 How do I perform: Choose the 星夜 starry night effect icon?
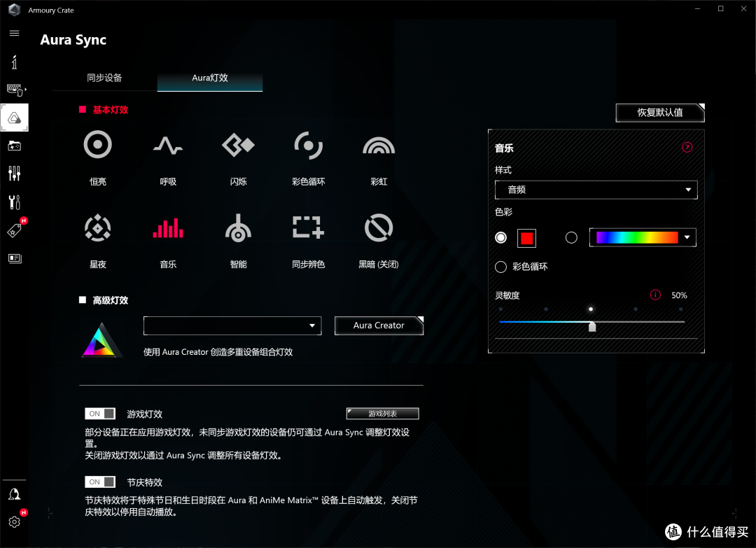(98, 227)
